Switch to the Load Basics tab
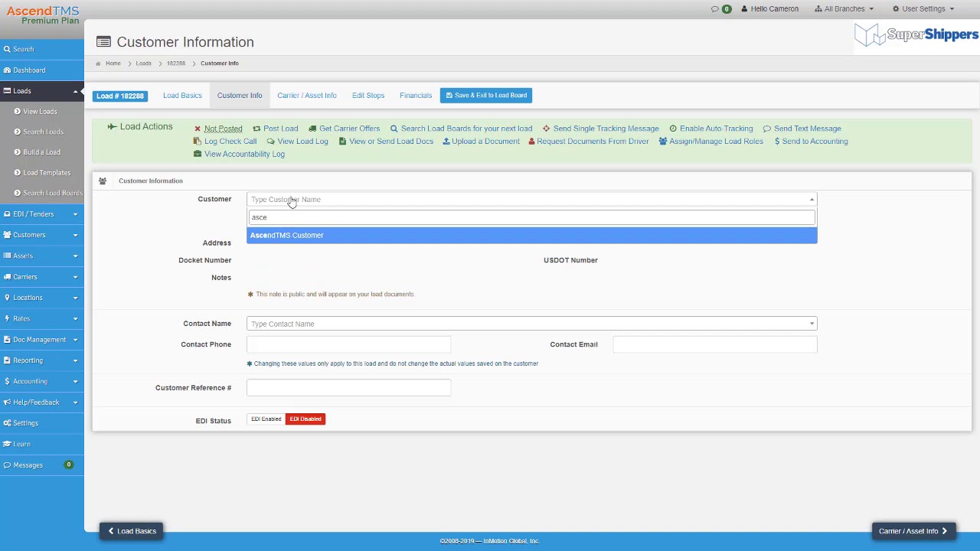 point(182,96)
